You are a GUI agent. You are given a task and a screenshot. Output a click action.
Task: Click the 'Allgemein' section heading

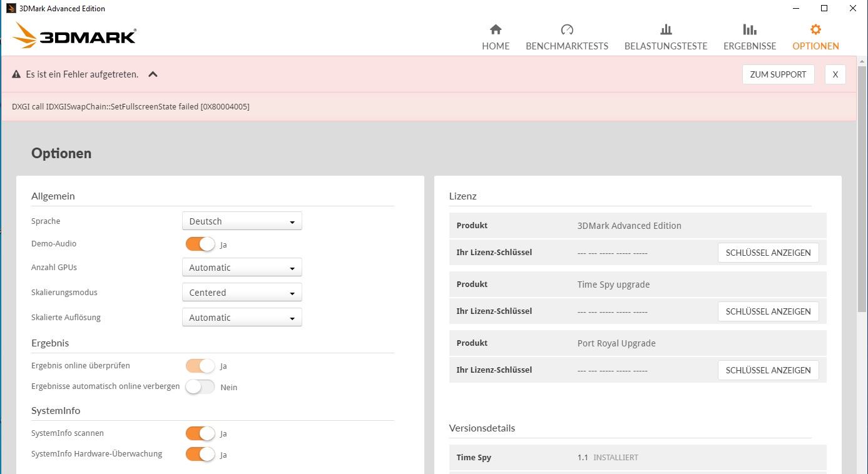click(x=53, y=196)
